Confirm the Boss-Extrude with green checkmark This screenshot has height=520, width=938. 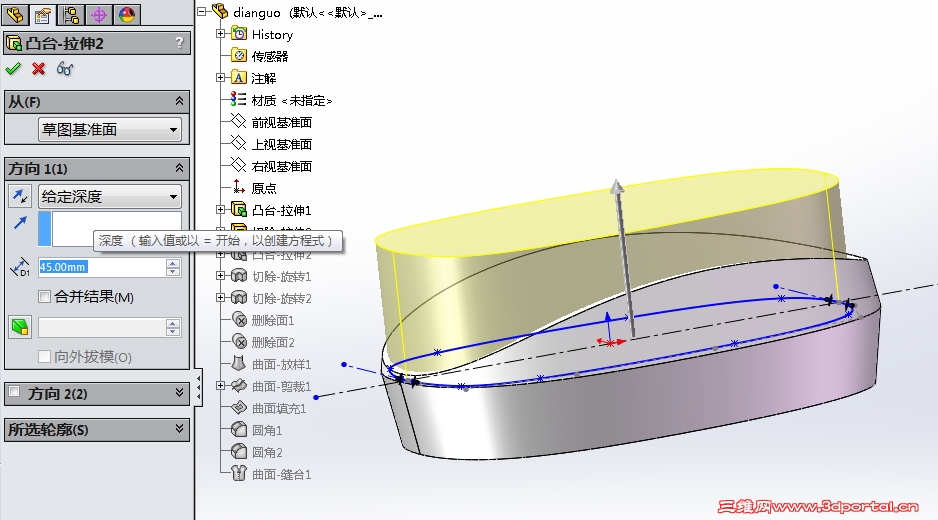[13, 69]
